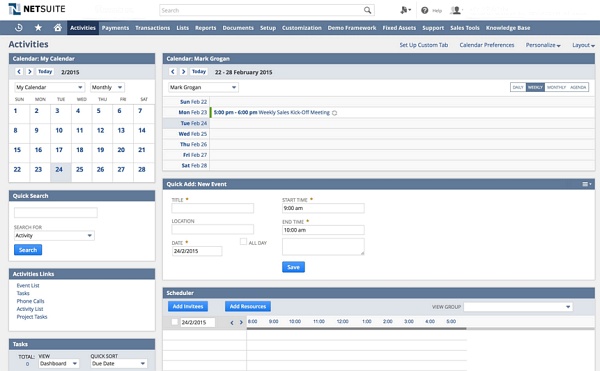
Task: Open the Quick Add portlet menu icon
Action: (x=587, y=184)
